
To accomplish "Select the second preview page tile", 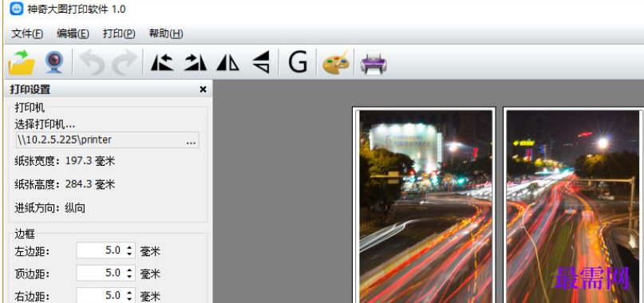I will pos(573,205).
